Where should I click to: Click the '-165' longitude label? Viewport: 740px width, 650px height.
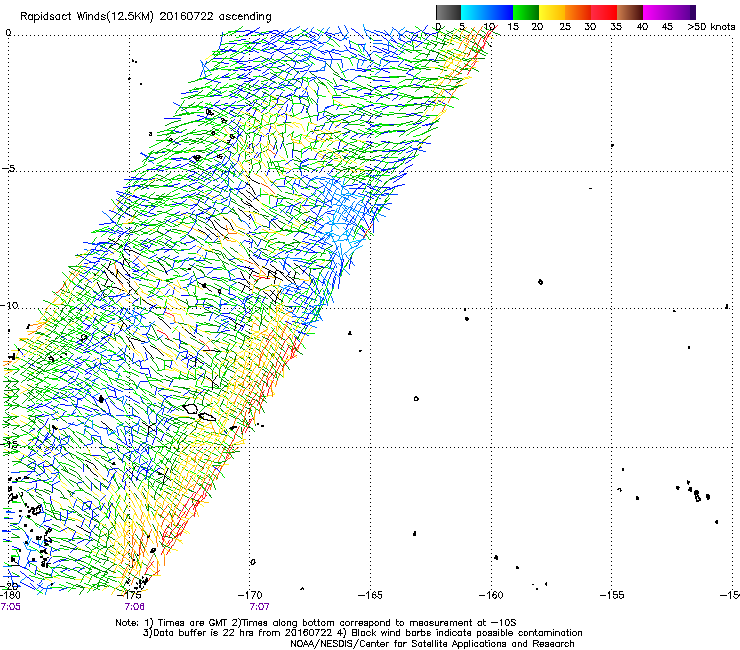coord(370,595)
